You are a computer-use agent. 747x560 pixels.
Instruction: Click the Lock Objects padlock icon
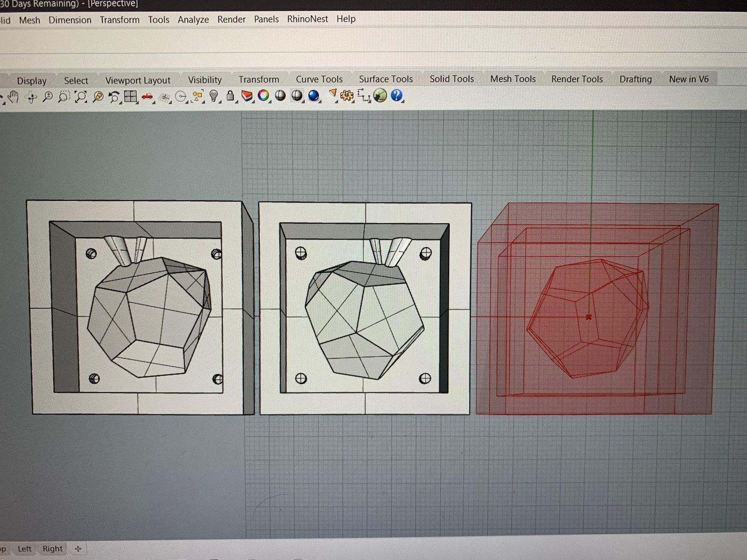pyautogui.click(x=230, y=96)
